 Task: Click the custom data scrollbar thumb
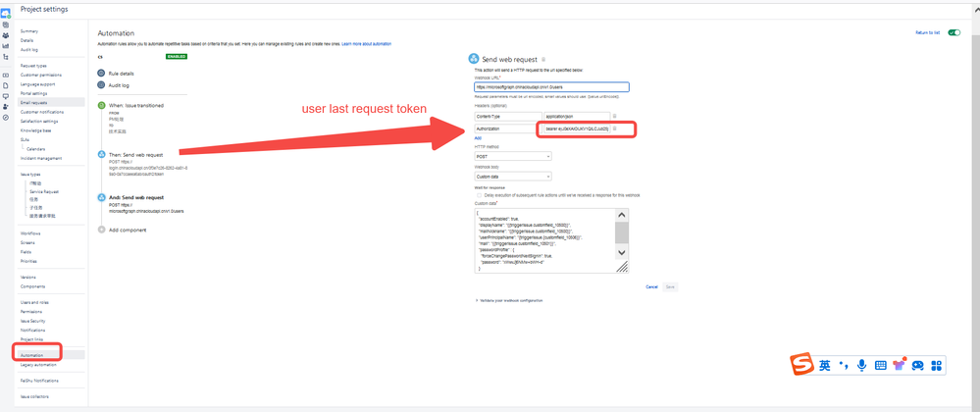point(621,232)
